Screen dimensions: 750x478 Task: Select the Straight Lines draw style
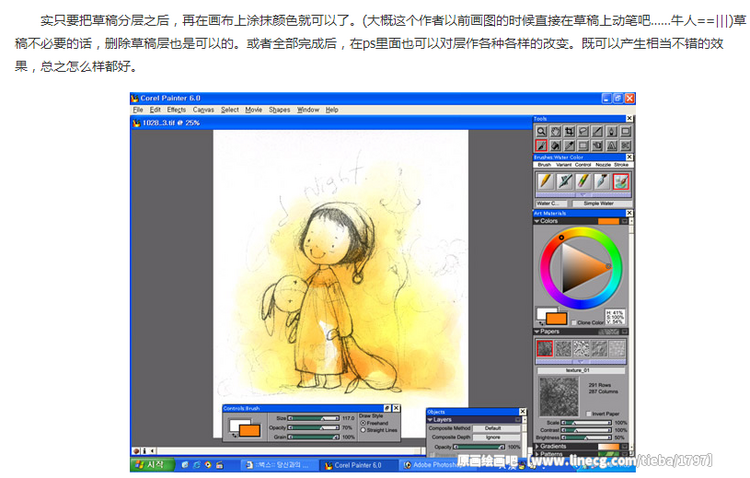point(363,430)
